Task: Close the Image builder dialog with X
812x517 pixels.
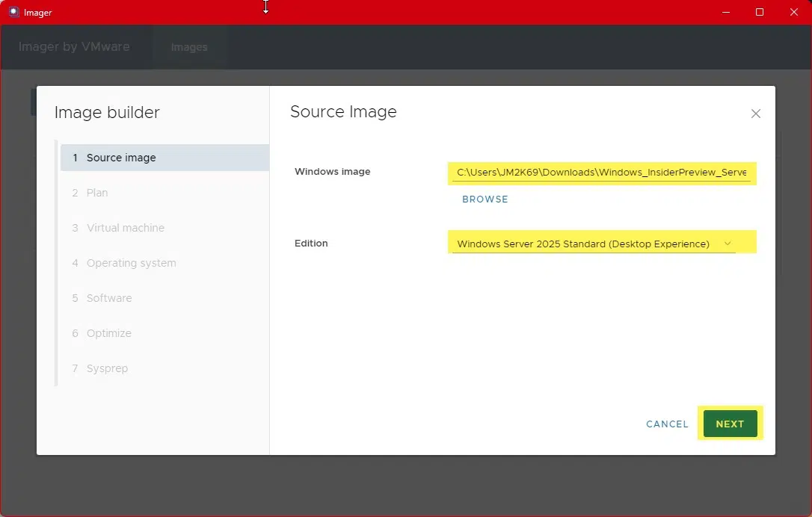Action: coord(755,114)
